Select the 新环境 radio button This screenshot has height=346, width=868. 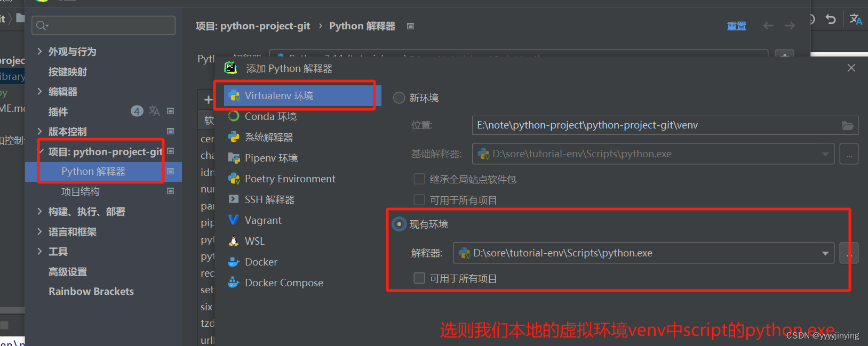399,98
